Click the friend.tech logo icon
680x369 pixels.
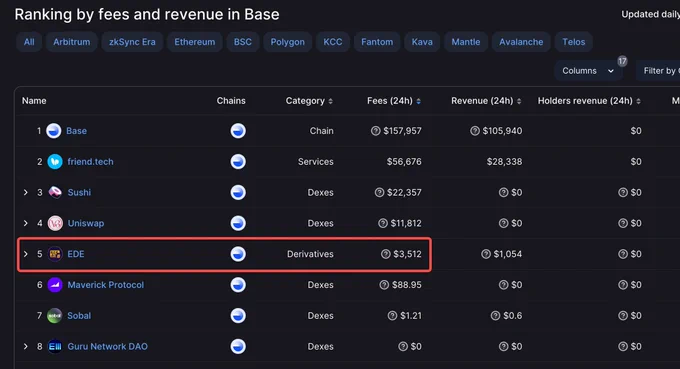[55, 162]
